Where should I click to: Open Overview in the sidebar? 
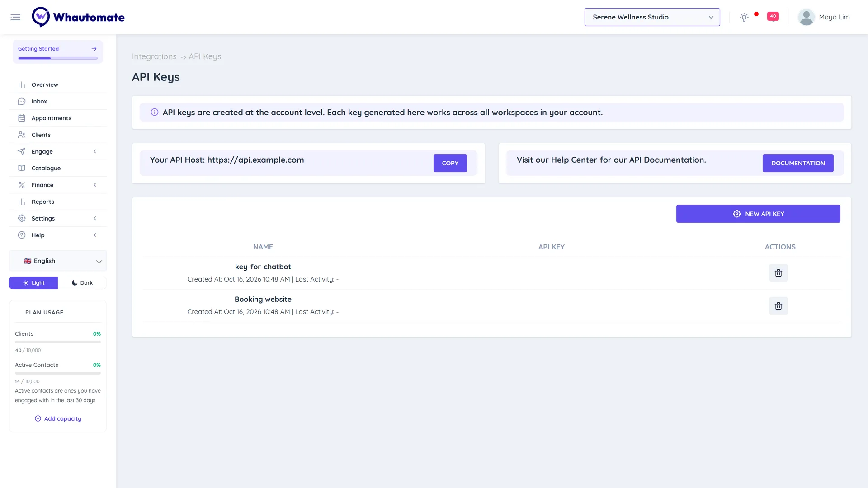point(58,84)
